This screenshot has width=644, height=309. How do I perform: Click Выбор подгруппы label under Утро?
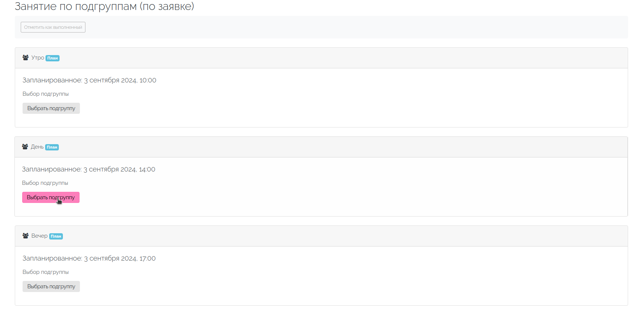[45, 94]
